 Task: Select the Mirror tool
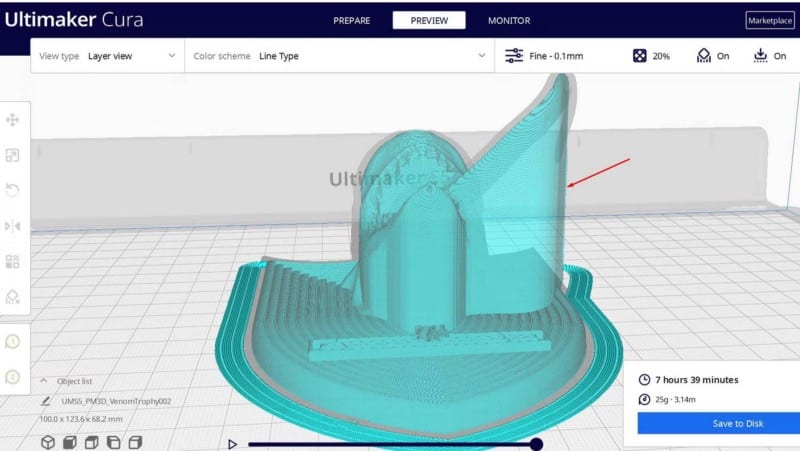[13, 226]
